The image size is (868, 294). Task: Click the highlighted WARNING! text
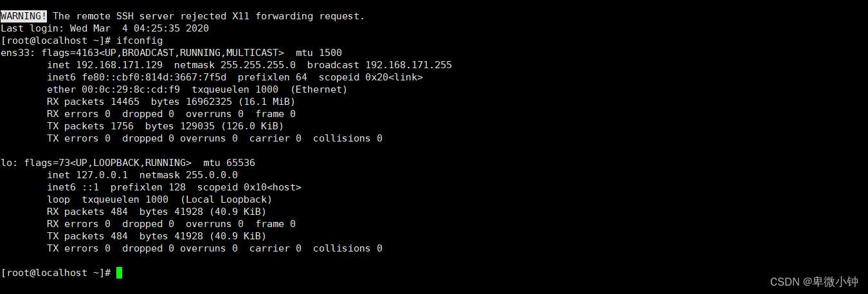click(24, 16)
